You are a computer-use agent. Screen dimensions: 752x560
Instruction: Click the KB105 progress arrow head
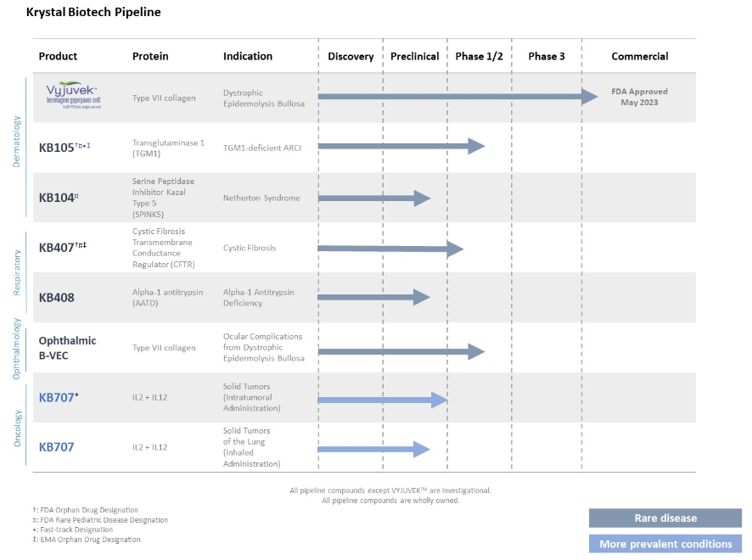tap(476, 146)
